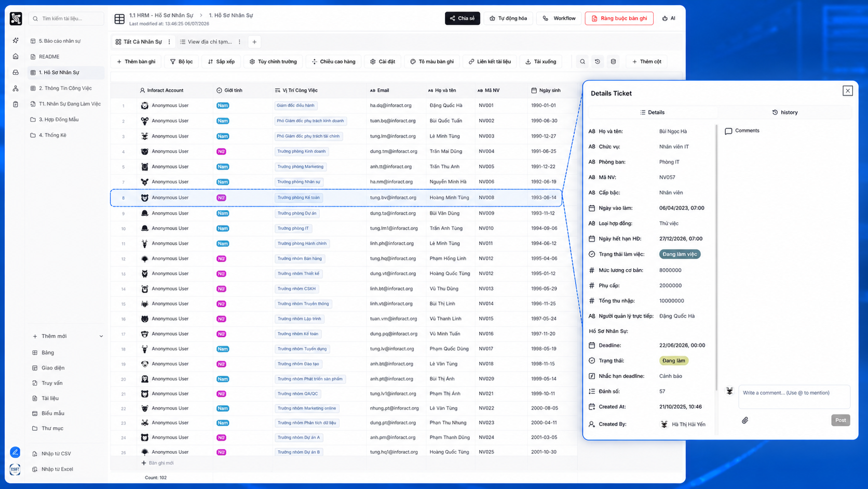Expand the 3. Hợp Đồng Mẫu folder
This screenshot has height=489, width=868.
coord(59,120)
